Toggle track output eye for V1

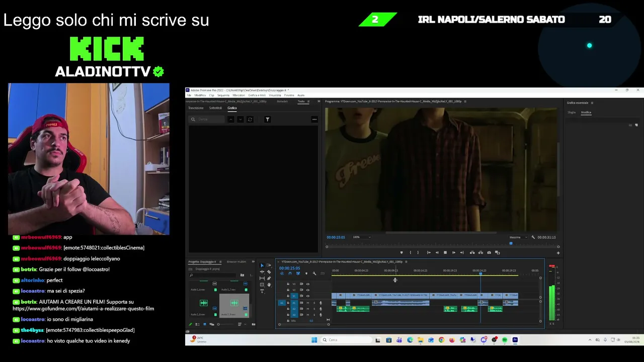(x=308, y=296)
